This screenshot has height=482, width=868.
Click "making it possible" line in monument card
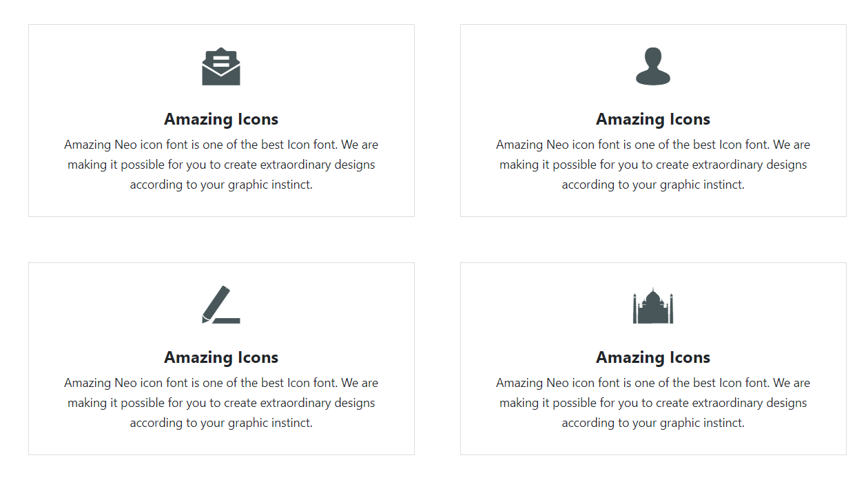click(653, 403)
